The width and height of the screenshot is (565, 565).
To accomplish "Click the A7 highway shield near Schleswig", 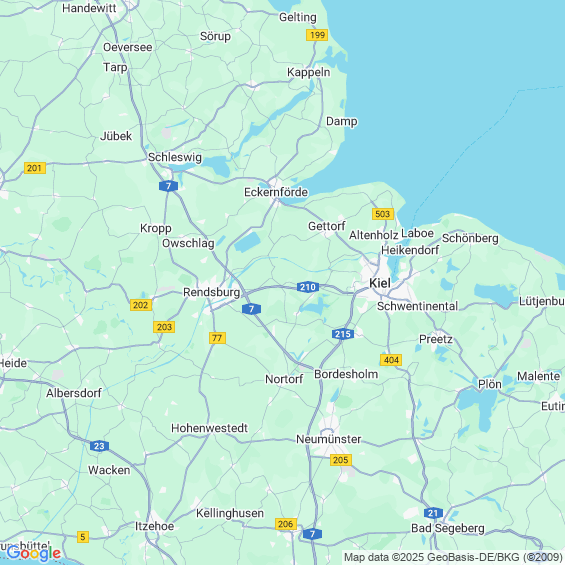I will 168,186.
